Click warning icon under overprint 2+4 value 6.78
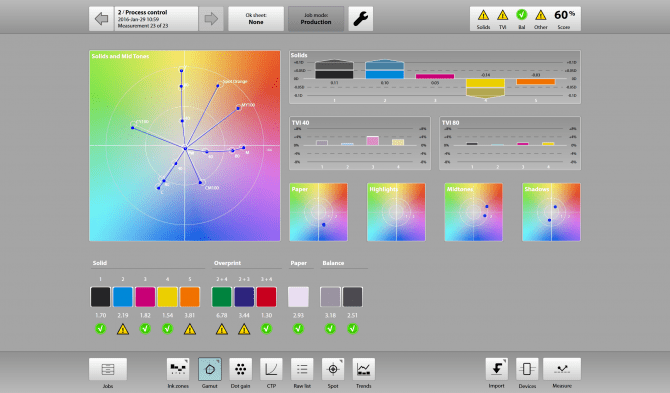The height and width of the screenshot is (393, 670). (x=221, y=329)
